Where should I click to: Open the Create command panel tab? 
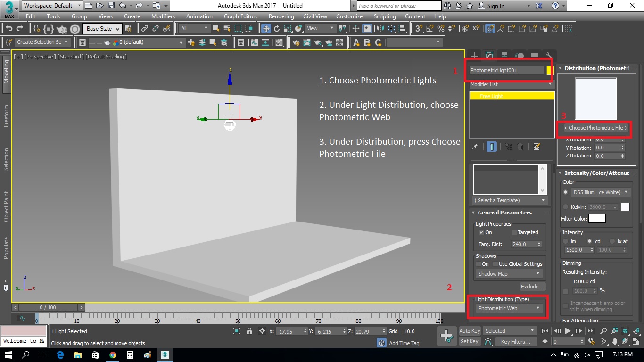475,56
